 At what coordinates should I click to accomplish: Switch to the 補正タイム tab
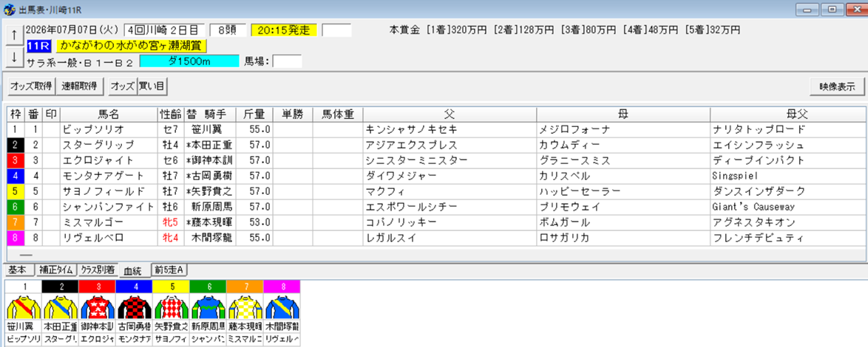tap(55, 270)
